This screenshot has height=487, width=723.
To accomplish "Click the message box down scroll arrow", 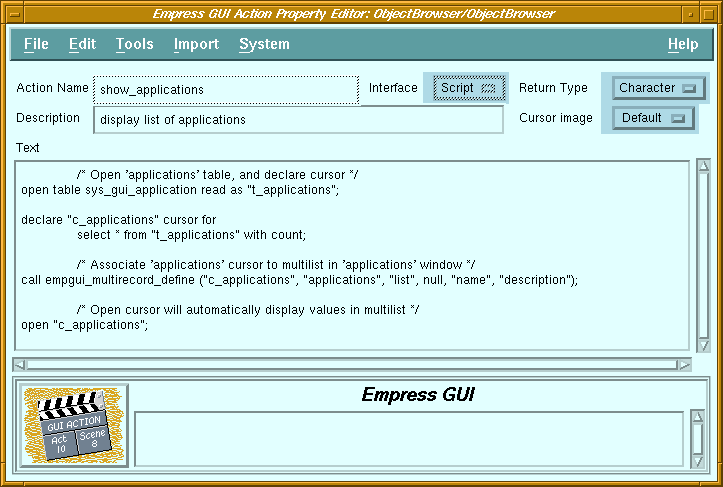I will (x=698, y=461).
